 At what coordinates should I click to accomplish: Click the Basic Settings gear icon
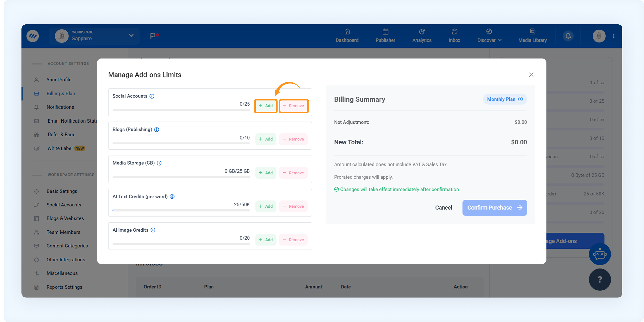click(36, 191)
